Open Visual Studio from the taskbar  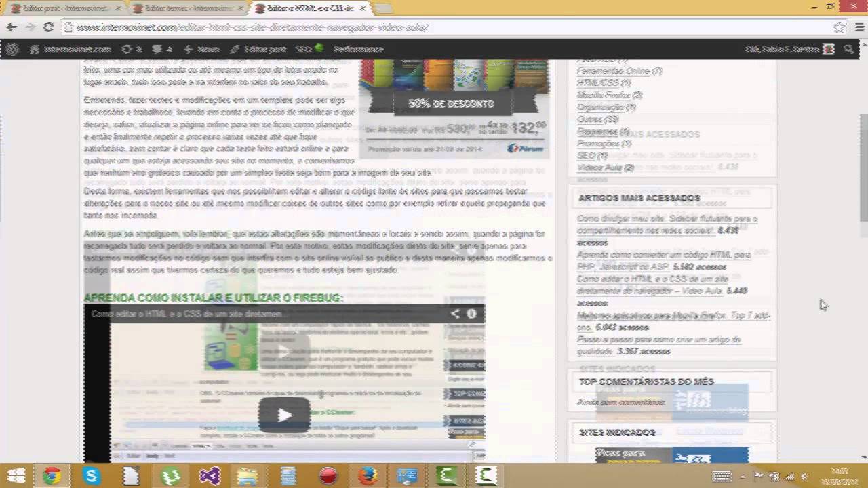(x=210, y=476)
